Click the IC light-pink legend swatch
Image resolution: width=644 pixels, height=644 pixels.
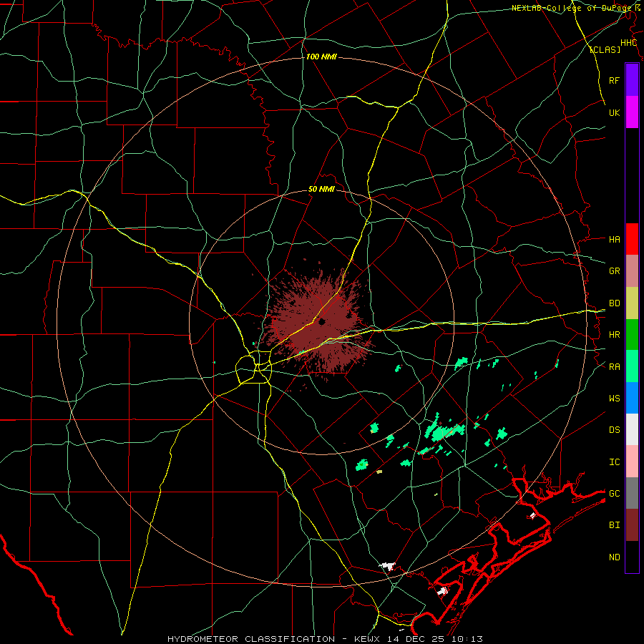pyautogui.click(x=632, y=462)
